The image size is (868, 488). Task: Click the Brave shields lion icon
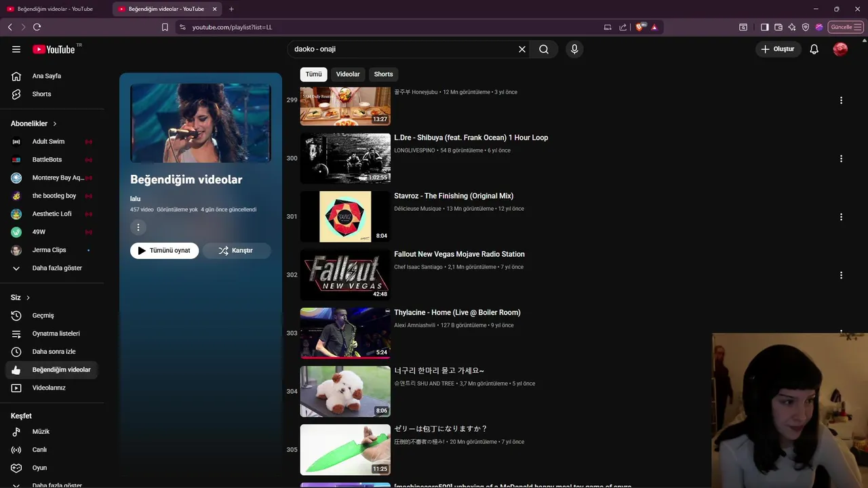(x=639, y=27)
